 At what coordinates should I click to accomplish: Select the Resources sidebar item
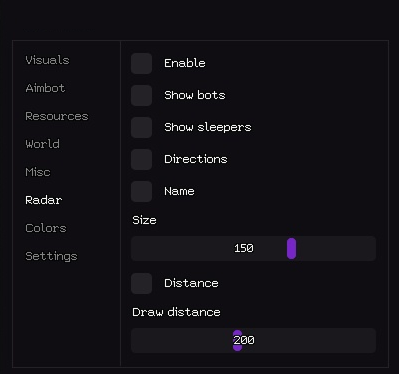tap(57, 116)
